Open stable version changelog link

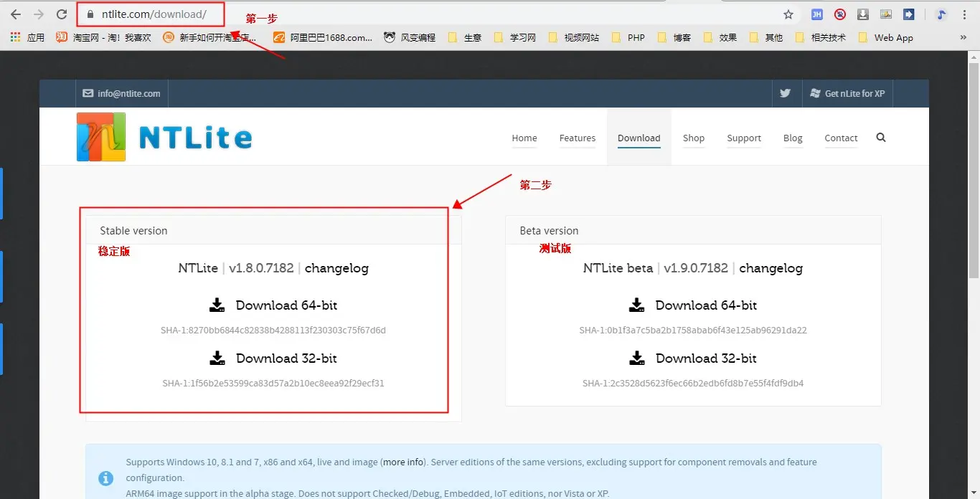[336, 268]
